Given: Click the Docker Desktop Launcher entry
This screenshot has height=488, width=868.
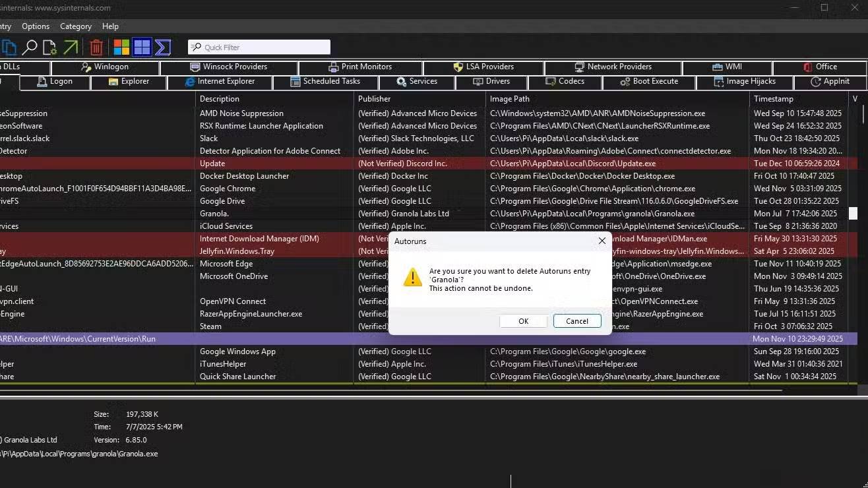Looking at the screenshot, I should pos(245,176).
